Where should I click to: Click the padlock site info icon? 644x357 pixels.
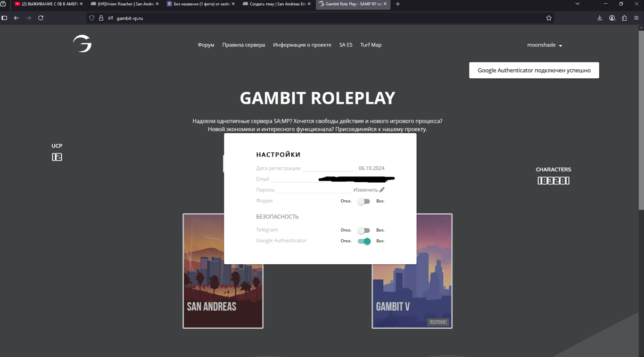[101, 18]
